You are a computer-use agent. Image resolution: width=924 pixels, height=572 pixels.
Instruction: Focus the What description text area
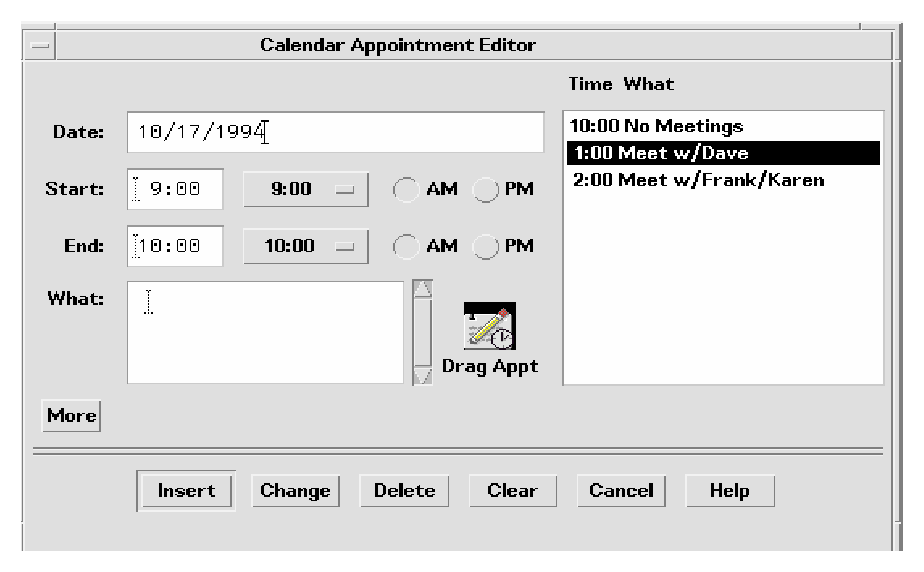click(265, 332)
